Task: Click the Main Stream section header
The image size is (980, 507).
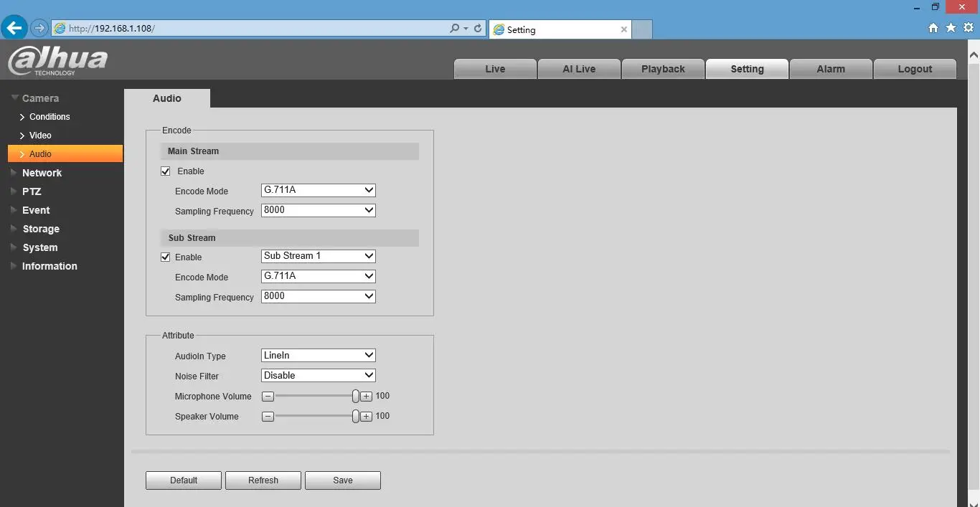Action: click(290, 151)
